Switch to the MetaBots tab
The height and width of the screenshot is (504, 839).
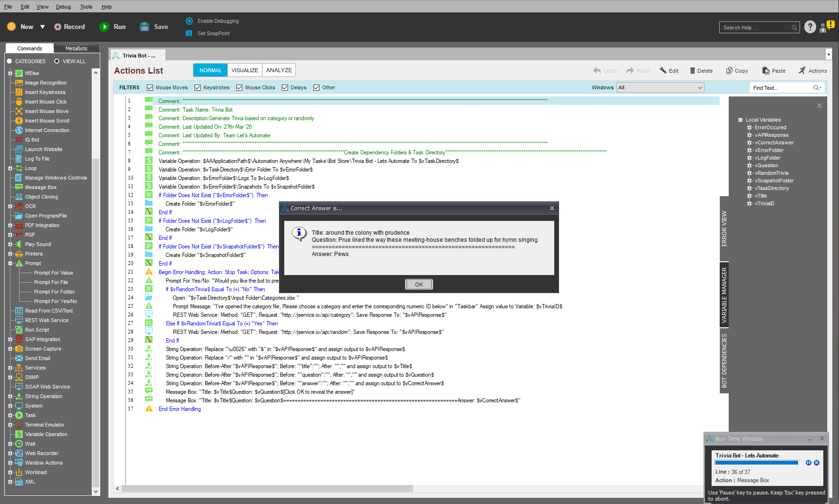(76, 48)
